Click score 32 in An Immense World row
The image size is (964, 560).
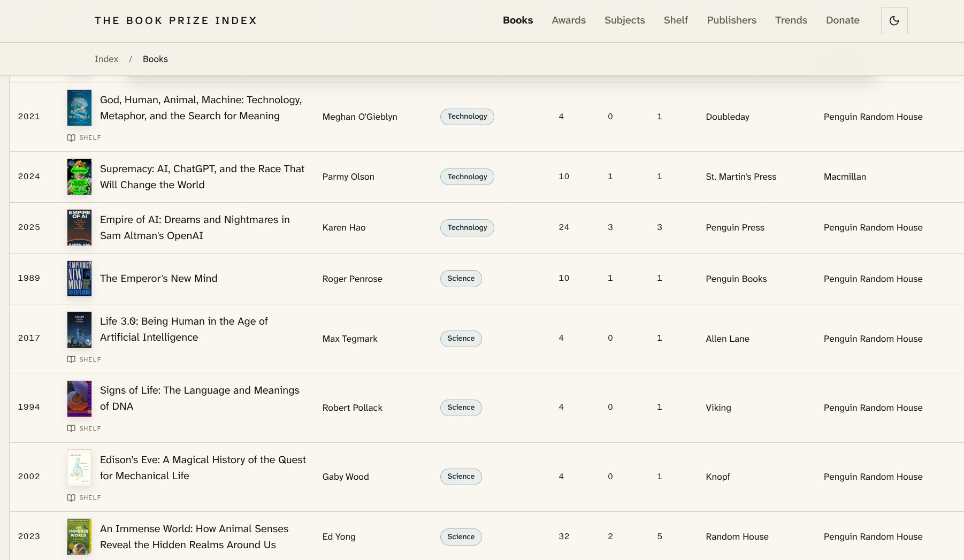click(x=564, y=536)
